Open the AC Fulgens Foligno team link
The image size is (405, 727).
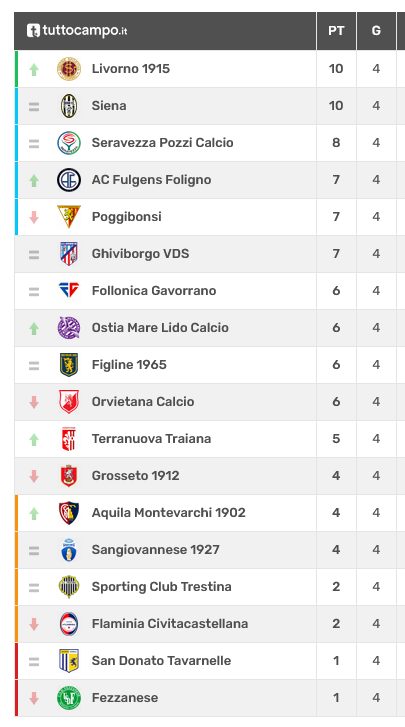(151, 180)
